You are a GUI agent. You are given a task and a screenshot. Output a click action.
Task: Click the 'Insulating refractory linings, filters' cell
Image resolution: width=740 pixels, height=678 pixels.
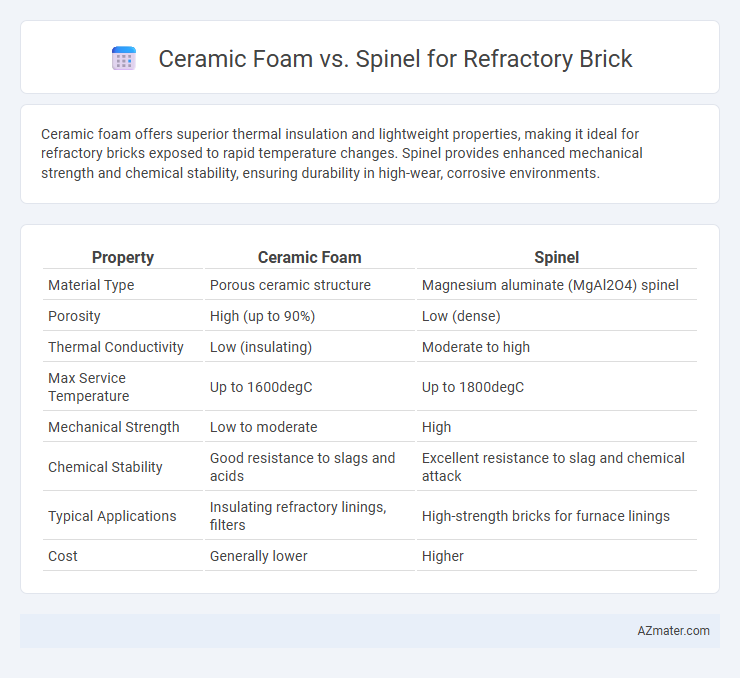coord(298,516)
